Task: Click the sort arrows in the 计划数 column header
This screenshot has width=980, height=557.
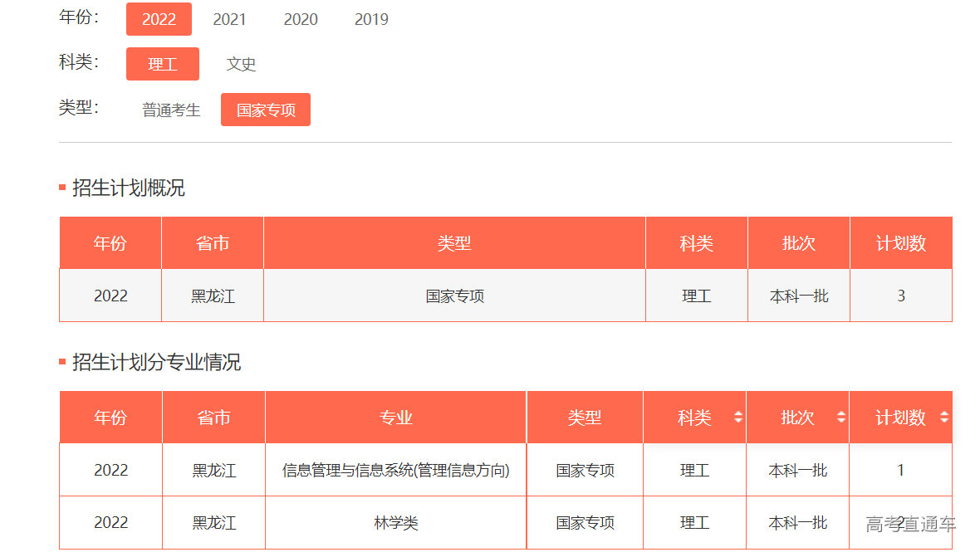Action: 943,418
